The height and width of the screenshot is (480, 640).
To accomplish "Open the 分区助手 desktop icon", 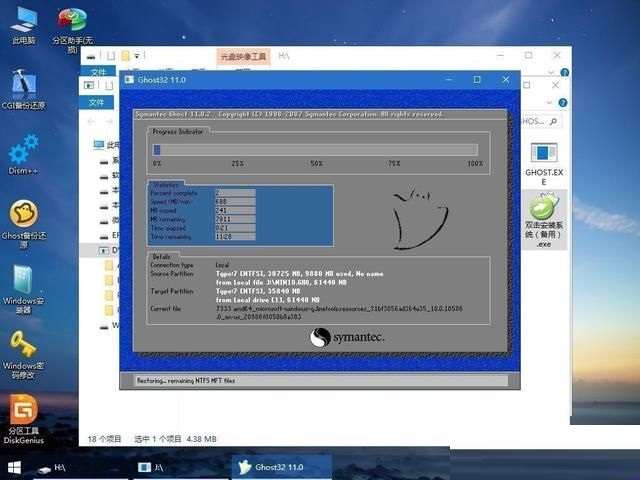I will pyautogui.click(x=73, y=29).
